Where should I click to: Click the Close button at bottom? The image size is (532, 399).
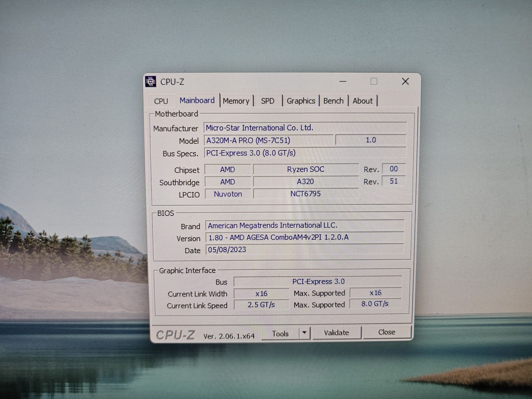tap(386, 332)
